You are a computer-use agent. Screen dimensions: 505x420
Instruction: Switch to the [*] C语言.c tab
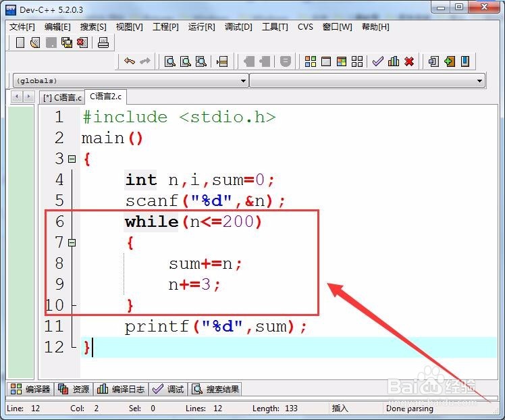[62, 97]
